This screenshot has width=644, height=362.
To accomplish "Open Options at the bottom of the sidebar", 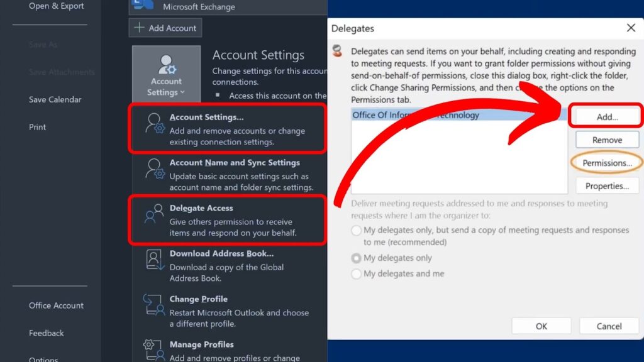I will [43, 359].
